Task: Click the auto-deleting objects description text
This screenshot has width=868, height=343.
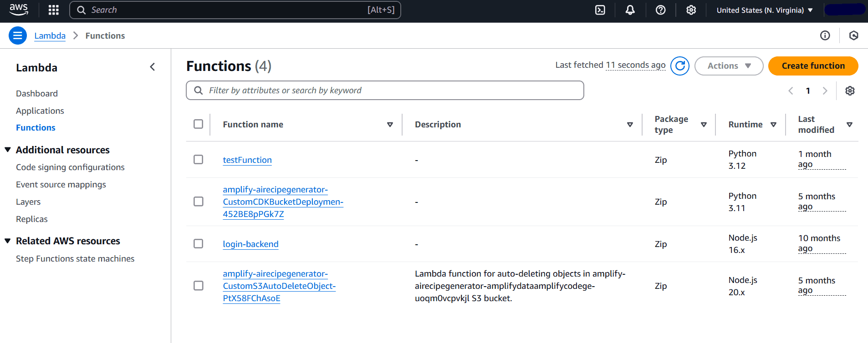Action: [x=520, y=286]
